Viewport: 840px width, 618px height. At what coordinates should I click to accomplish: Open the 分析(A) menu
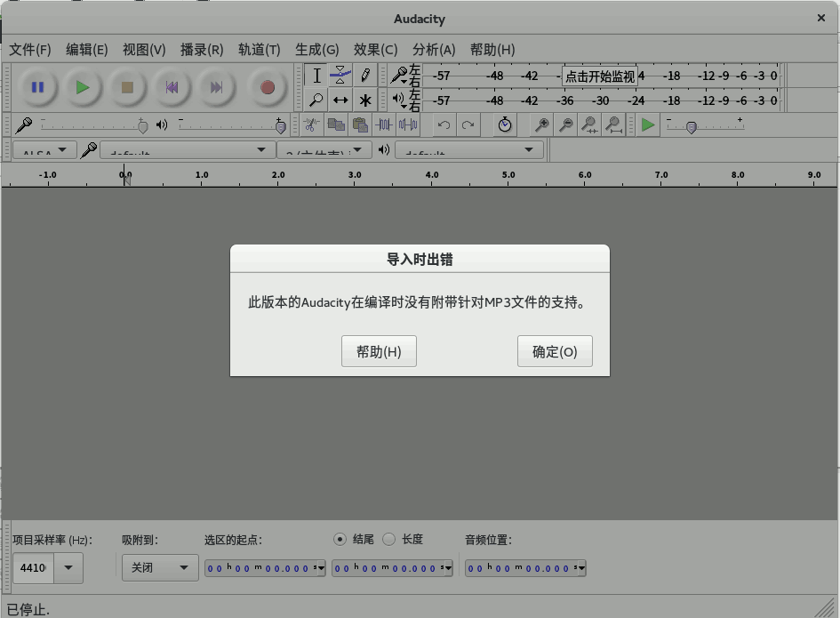click(434, 50)
